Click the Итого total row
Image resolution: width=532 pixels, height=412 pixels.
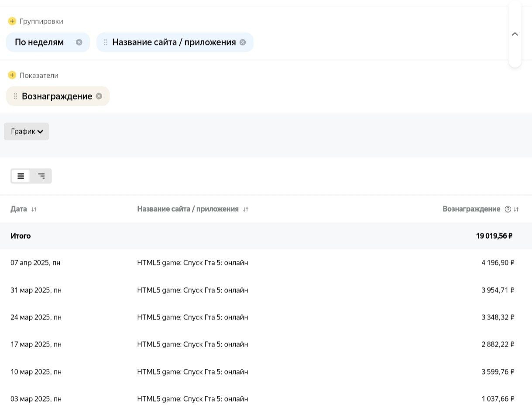tap(21, 236)
